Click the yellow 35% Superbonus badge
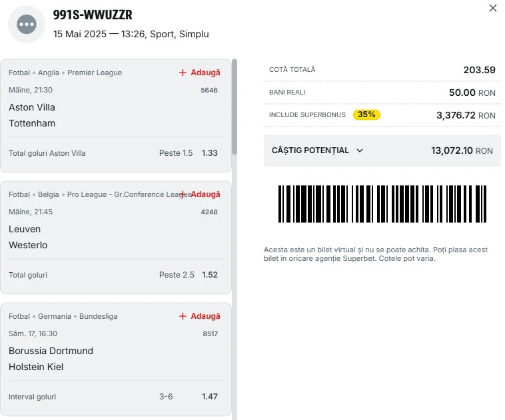 366,114
